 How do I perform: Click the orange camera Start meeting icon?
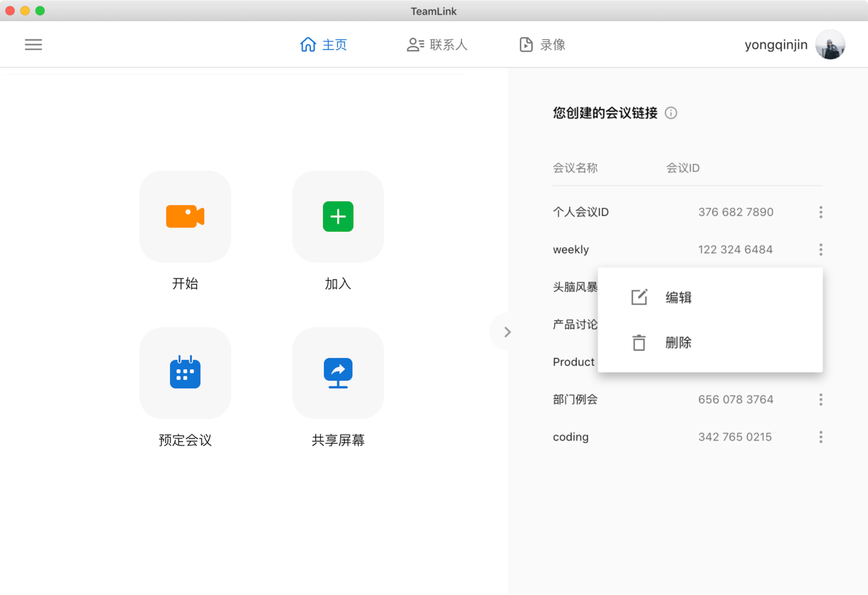[x=185, y=216]
